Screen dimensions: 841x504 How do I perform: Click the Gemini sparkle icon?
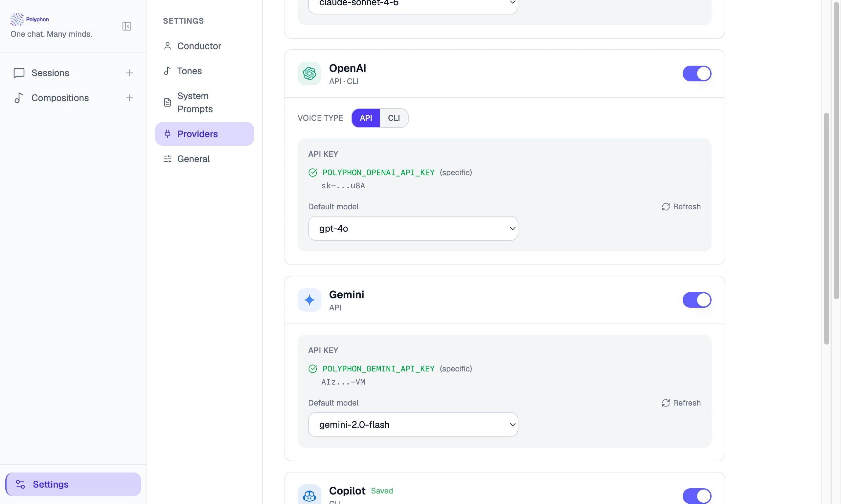pyautogui.click(x=309, y=300)
